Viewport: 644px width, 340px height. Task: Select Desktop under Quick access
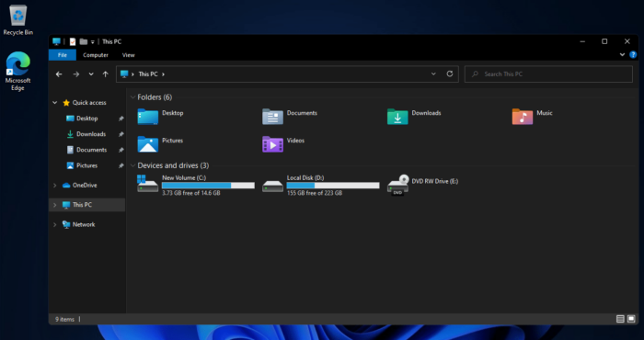pos(87,119)
